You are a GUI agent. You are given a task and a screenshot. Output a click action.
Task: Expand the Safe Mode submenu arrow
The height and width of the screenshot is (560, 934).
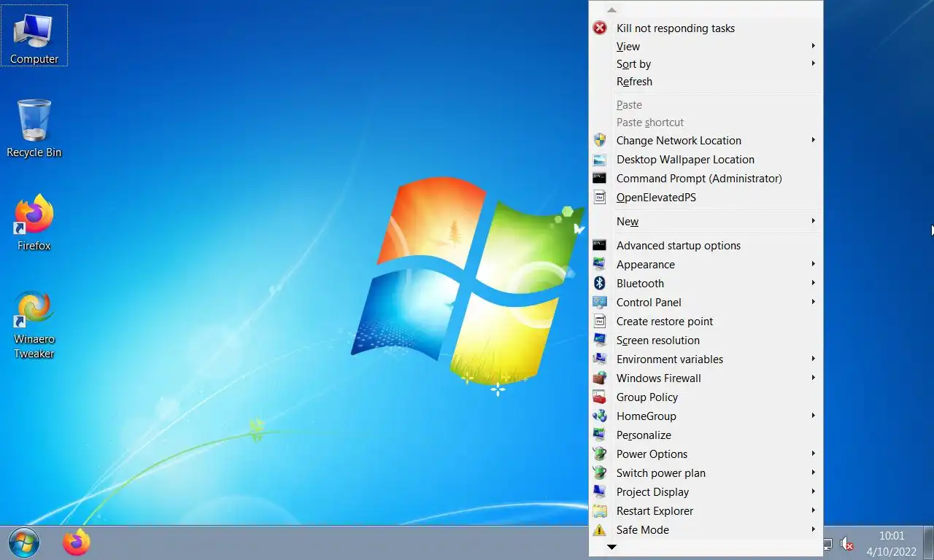click(813, 529)
